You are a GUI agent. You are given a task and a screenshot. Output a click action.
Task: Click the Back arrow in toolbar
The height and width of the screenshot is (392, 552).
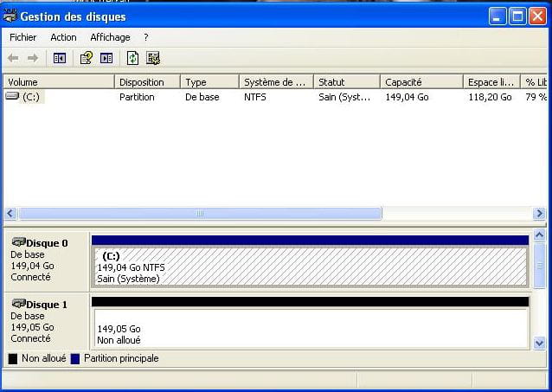13,58
